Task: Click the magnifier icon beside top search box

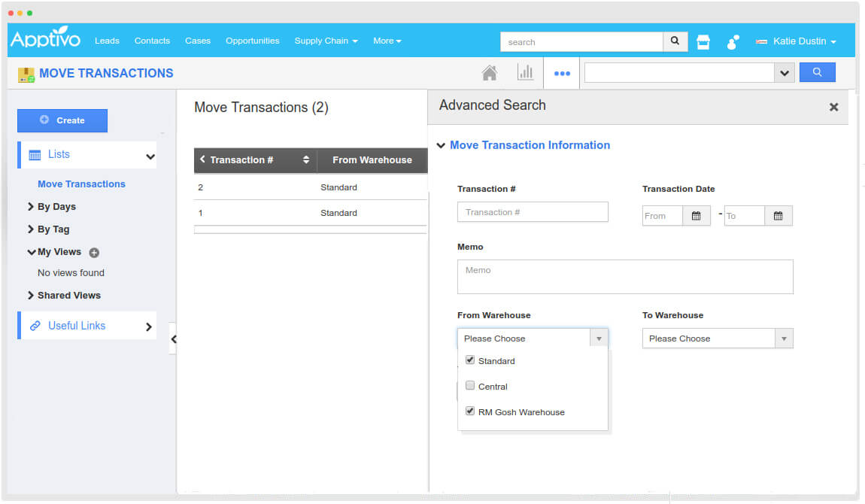Action: pos(675,41)
